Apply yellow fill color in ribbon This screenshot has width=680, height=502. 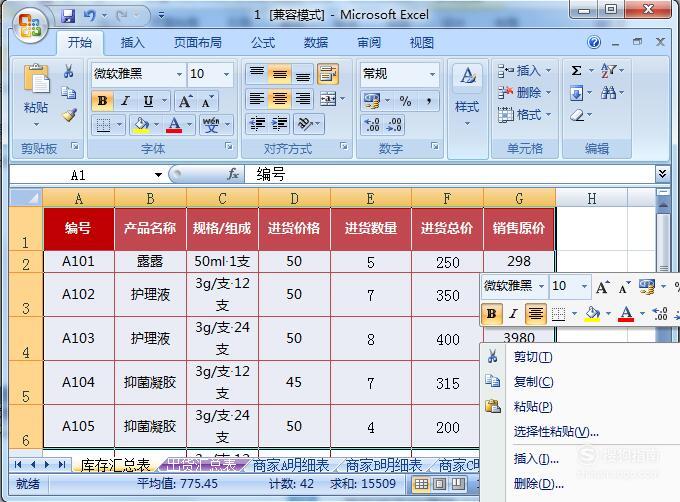pyautogui.click(x=141, y=125)
